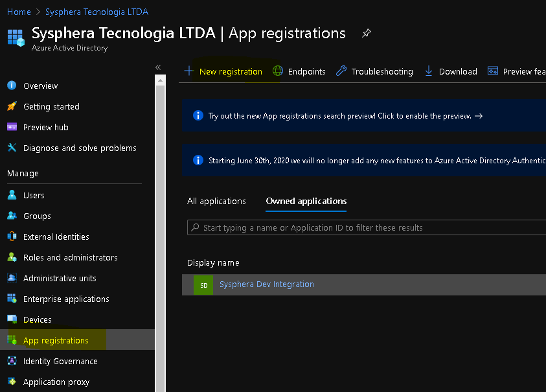Click the plus icon for New registration
Viewport: 546px width, 392px height.
(188, 71)
